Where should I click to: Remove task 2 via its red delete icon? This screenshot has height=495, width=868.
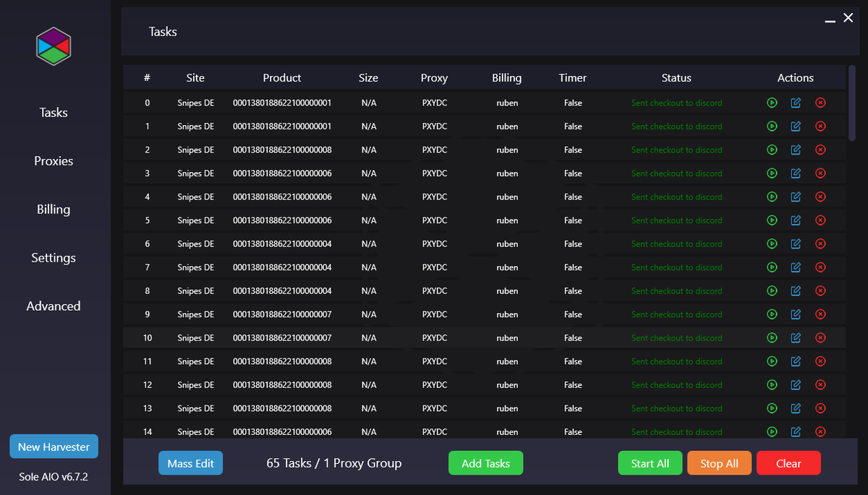tap(820, 150)
